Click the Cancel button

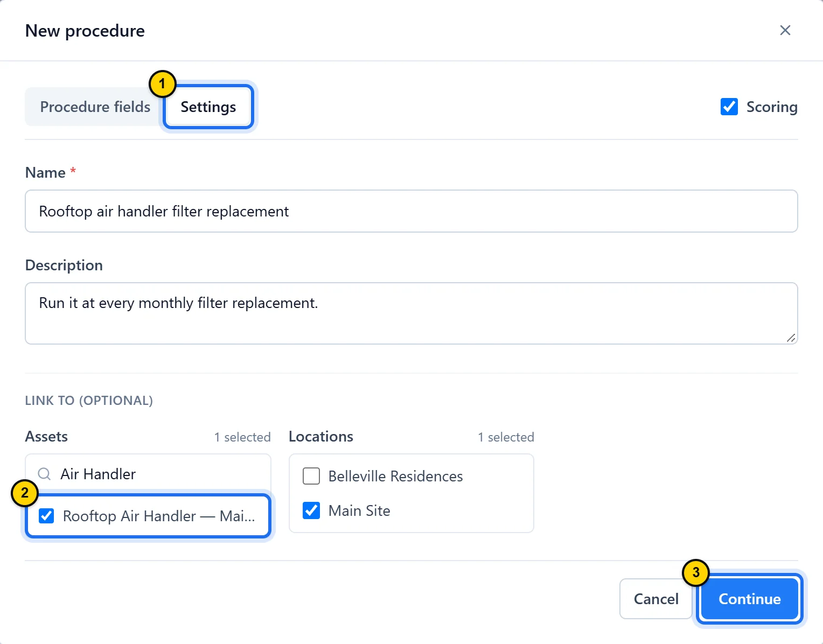pos(656,599)
